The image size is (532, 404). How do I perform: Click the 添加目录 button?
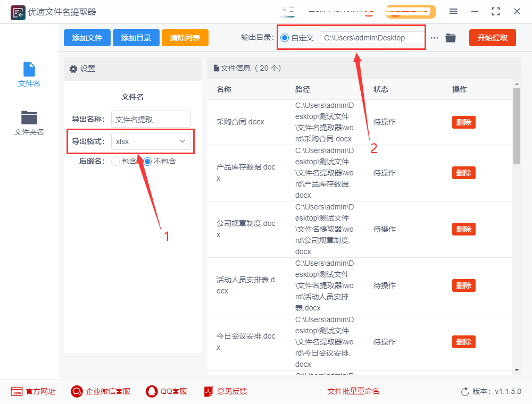point(136,38)
